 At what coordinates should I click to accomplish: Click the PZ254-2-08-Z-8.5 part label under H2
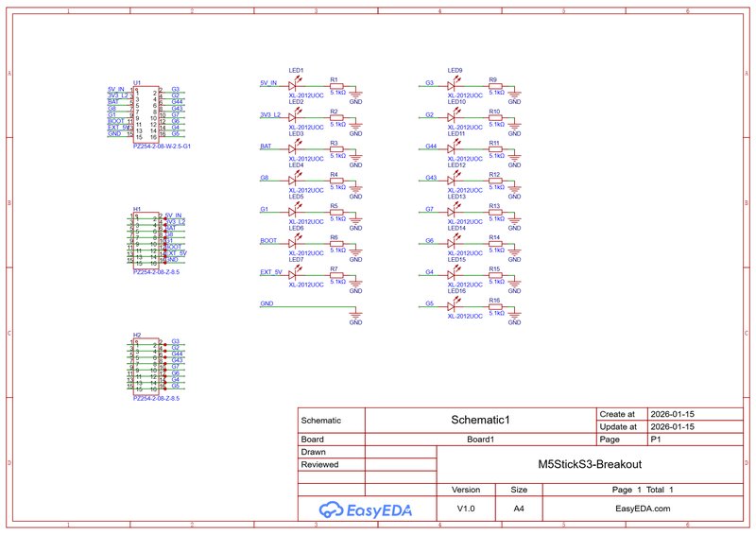tap(156, 399)
